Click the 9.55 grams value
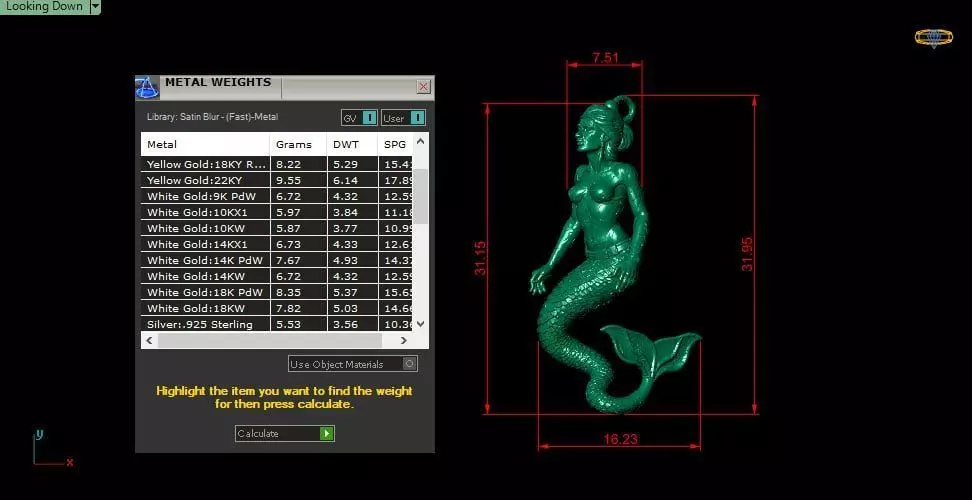 [288, 181]
